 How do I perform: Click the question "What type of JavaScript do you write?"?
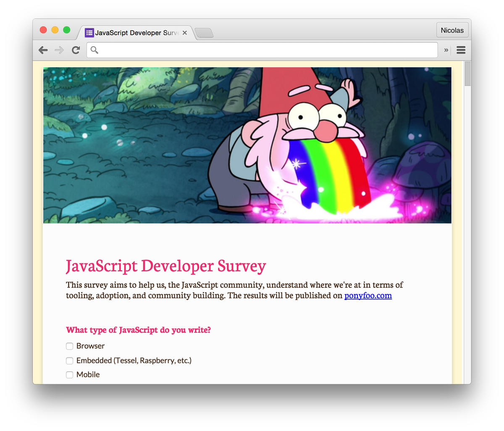(138, 330)
